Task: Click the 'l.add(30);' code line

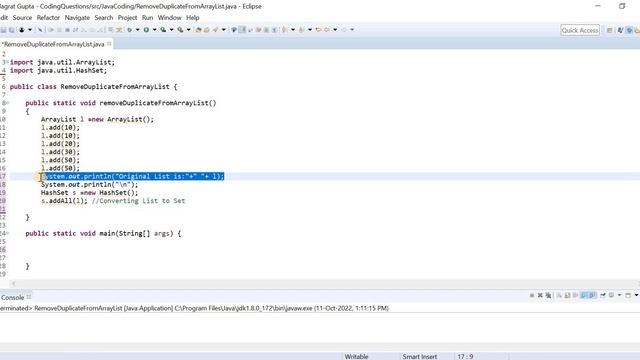Action: [x=60, y=152]
